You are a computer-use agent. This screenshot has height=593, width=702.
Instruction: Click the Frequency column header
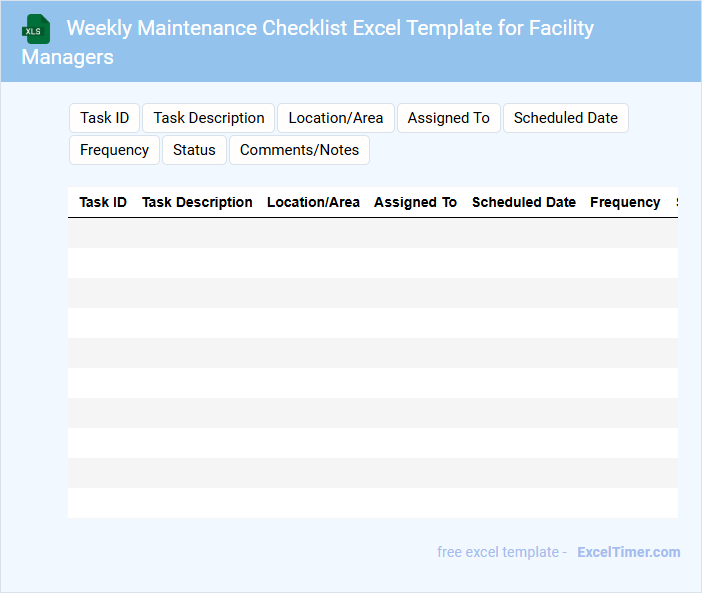[x=625, y=202]
